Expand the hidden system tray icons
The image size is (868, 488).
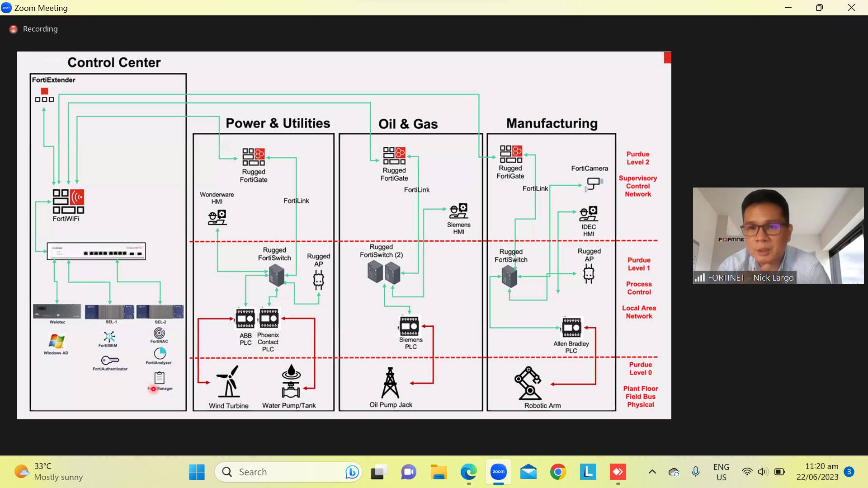[x=652, y=472]
